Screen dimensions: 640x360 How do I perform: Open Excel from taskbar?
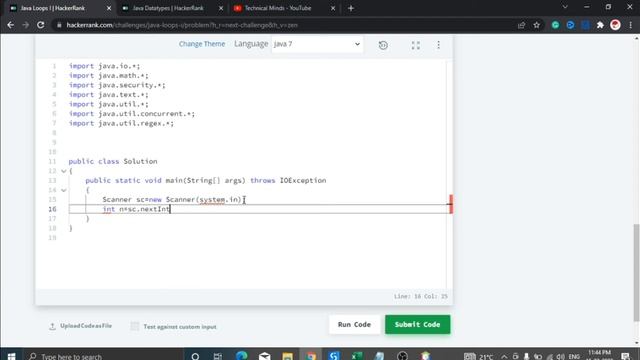pos(357,356)
